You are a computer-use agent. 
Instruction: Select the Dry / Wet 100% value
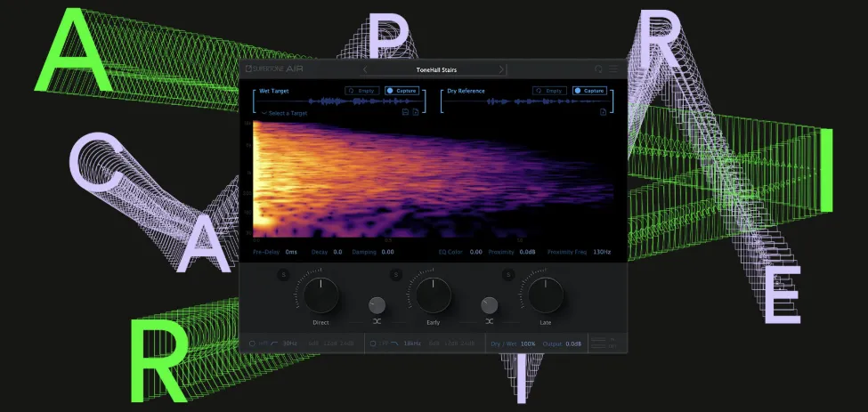pos(528,344)
